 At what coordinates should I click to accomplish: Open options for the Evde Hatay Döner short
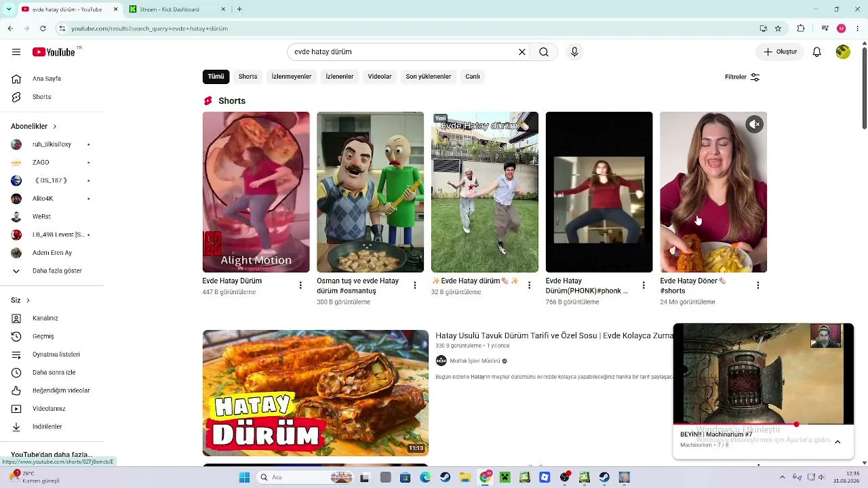tap(758, 285)
